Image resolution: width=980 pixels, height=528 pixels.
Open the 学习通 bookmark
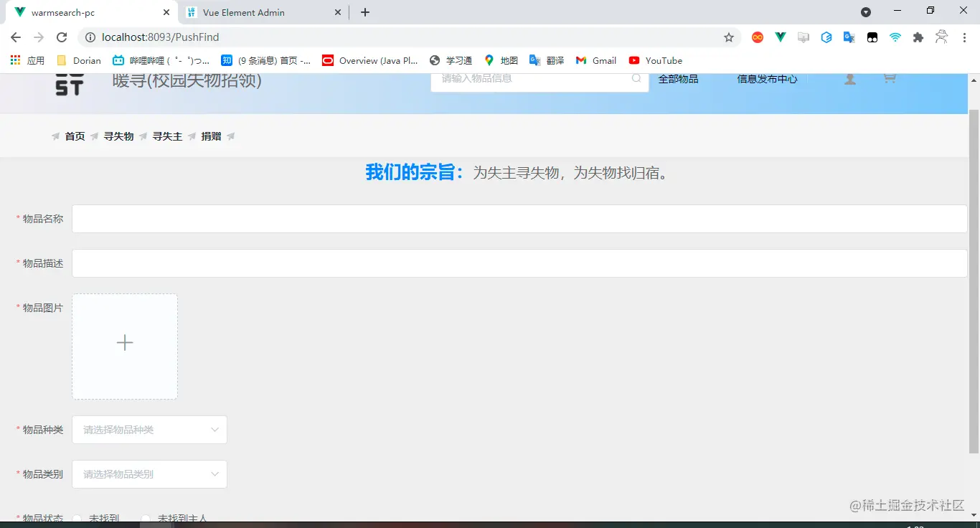pyautogui.click(x=451, y=60)
